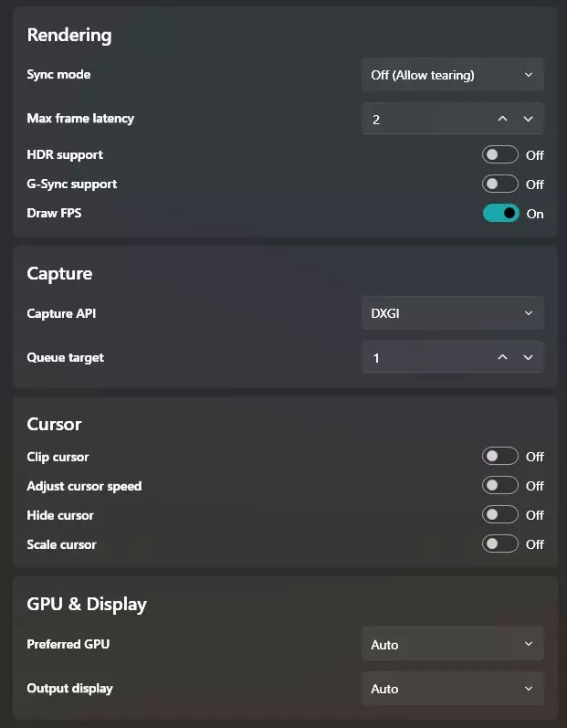The width and height of the screenshot is (567, 728).
Task: Expand the Preferred GPU dropdown
Action: pos(452,644)
